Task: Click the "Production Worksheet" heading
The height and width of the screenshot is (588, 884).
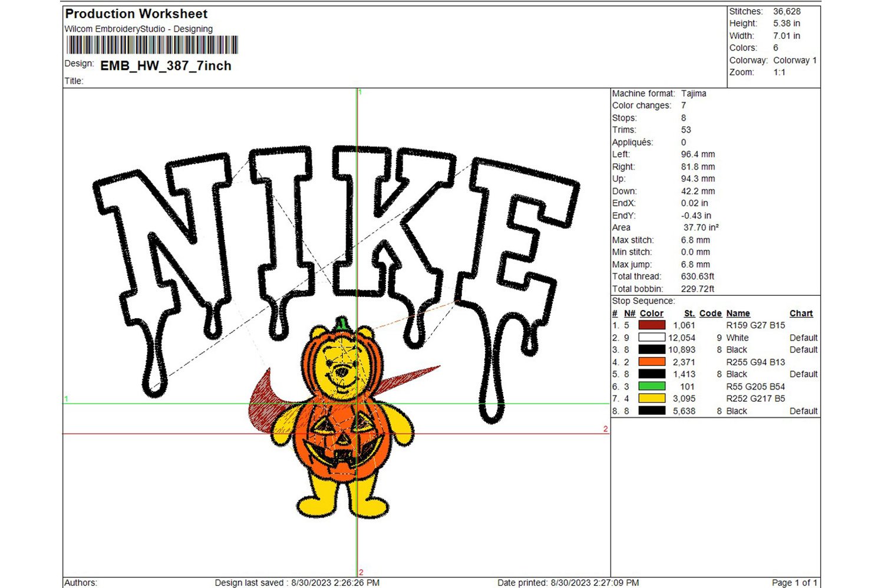Action: tap(136, 14)
